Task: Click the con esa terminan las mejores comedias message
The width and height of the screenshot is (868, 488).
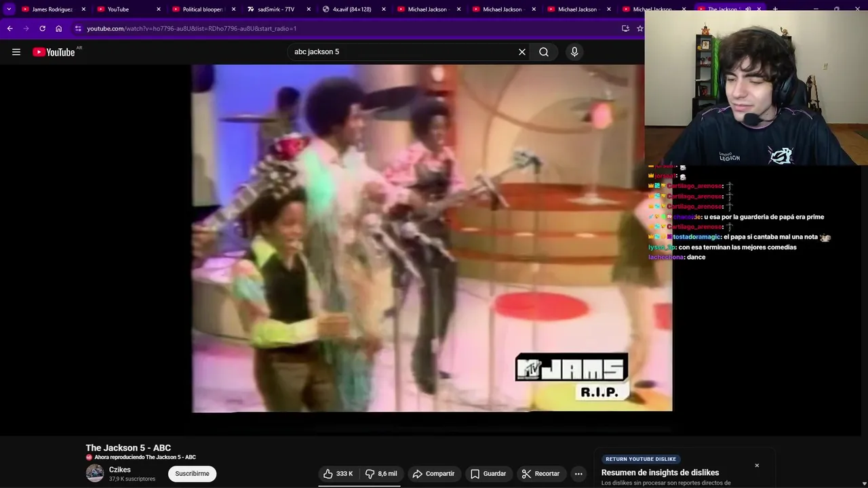Action: coord(736,247)
